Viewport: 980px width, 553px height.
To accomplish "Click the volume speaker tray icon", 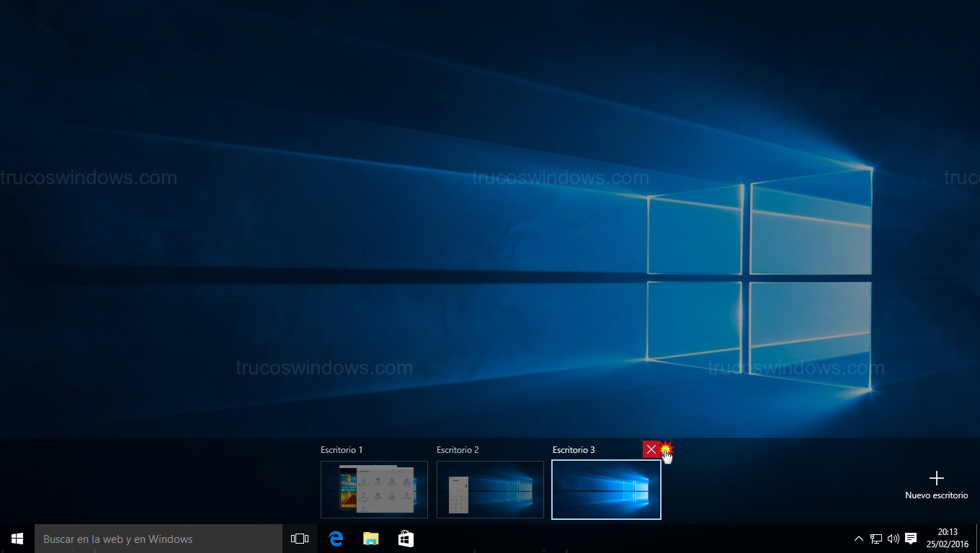I will pos(894,539).
